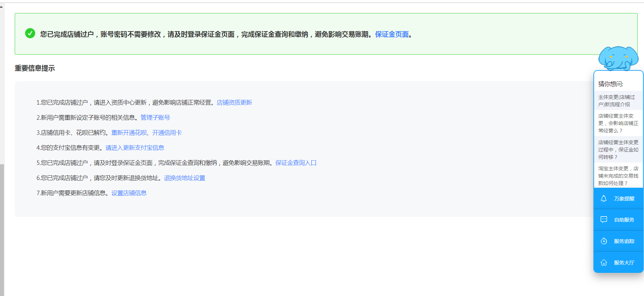Click the home icon for 服务大厅
The height and width of the screenshot is (296, 644).
pyautogui.click(x=603, y=262)
